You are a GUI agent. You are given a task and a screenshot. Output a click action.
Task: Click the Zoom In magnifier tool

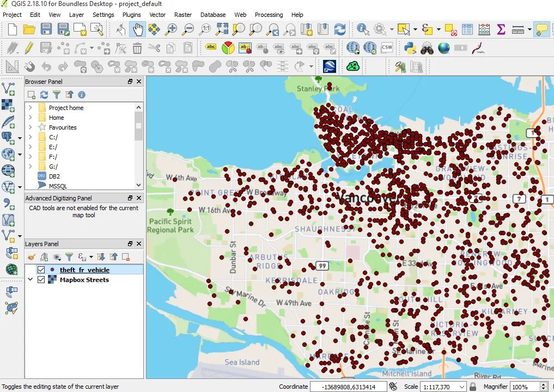point(171,29)
